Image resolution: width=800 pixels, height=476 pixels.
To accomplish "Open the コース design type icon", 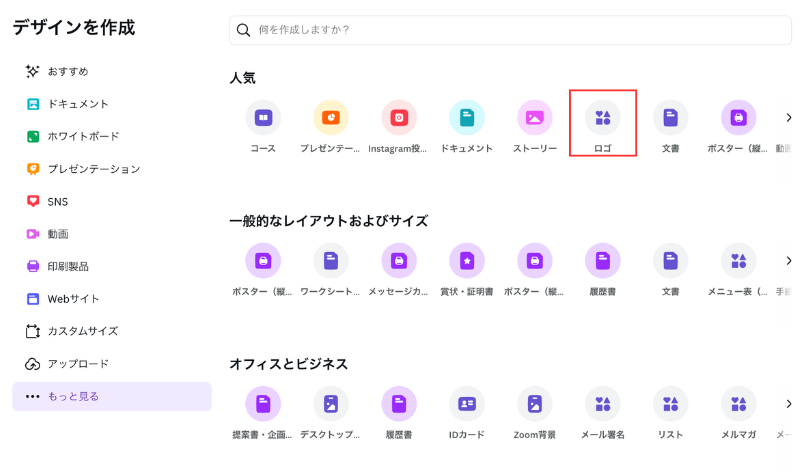I will click(263, 118).
